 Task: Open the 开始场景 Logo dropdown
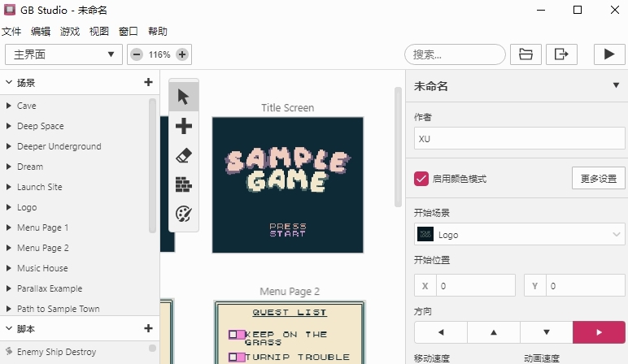pos(520,234)
